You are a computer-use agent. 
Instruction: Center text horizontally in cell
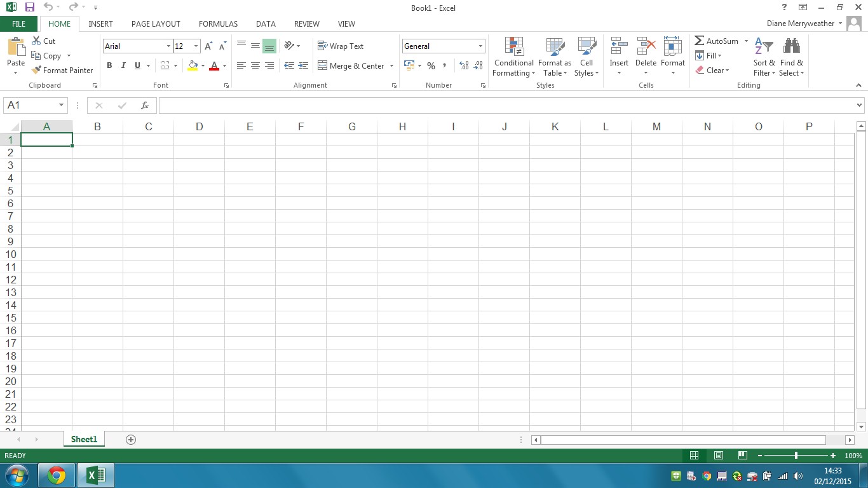point(255,65)
